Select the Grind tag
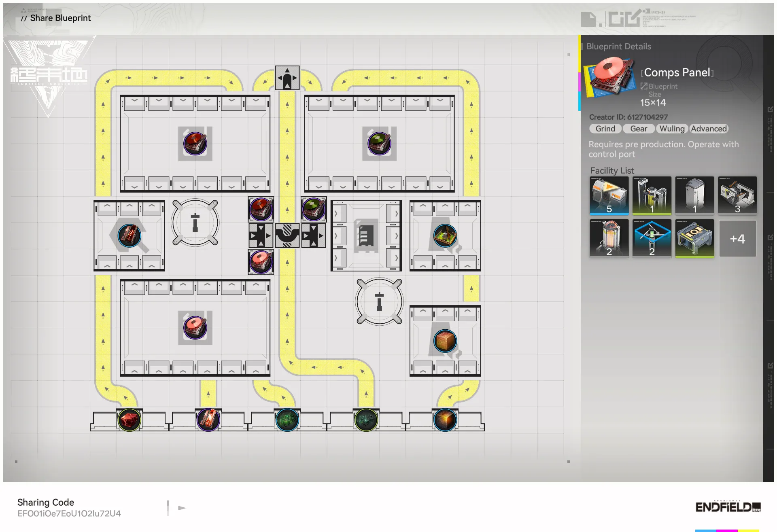Screen dimensions: 777x532 point(605,129)
